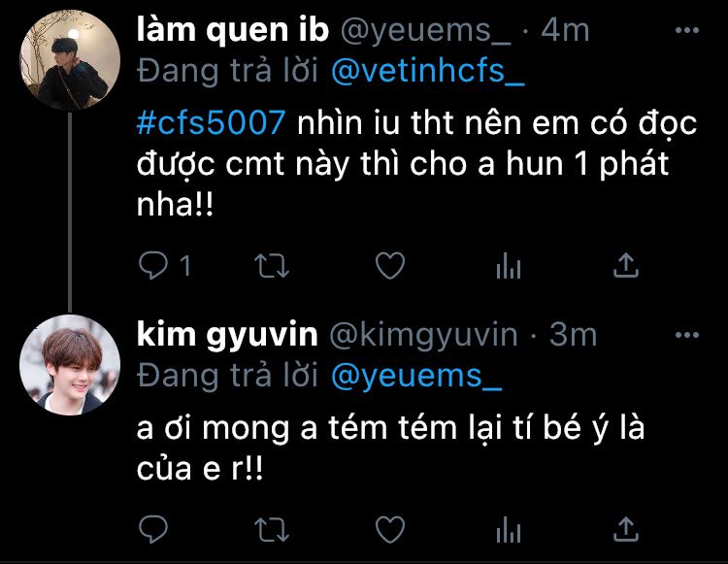Open the @vetinhcfs_ mention link

point(428,72)
